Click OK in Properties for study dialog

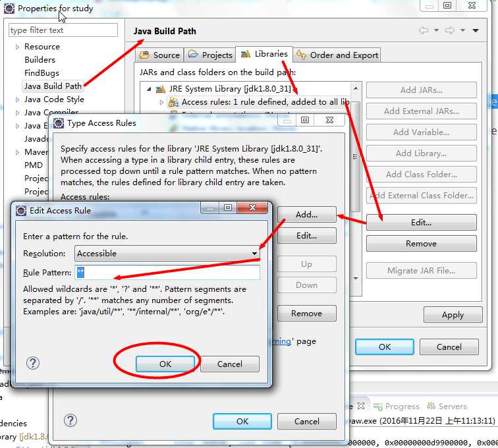click(385, 347)
